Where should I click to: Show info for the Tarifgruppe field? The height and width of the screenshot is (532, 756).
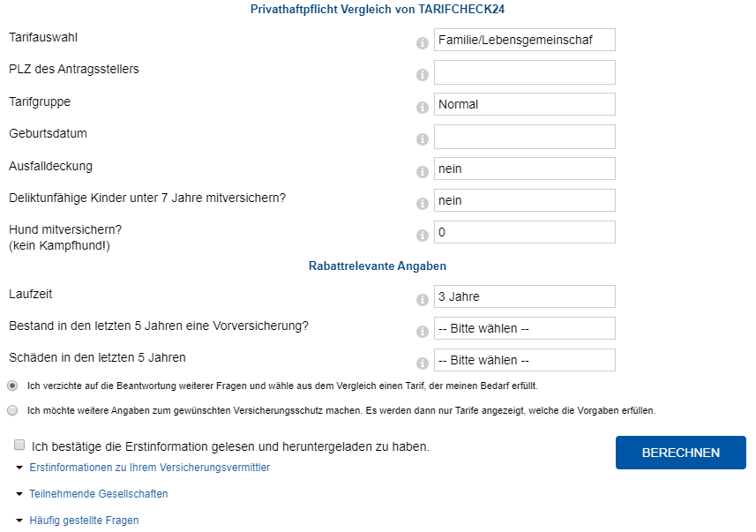point(422,108)
